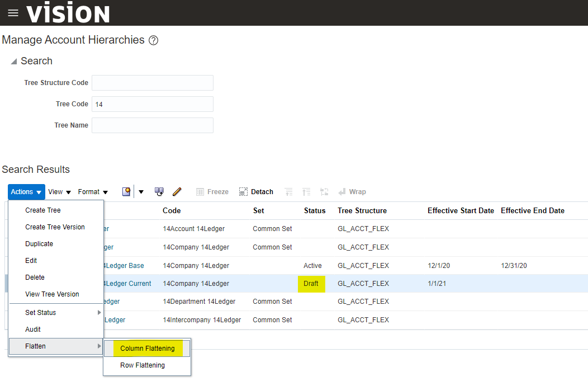Click in the Tree Name input field
The width and height of the screenshot is (588, 381).
[x=152, y=125]
